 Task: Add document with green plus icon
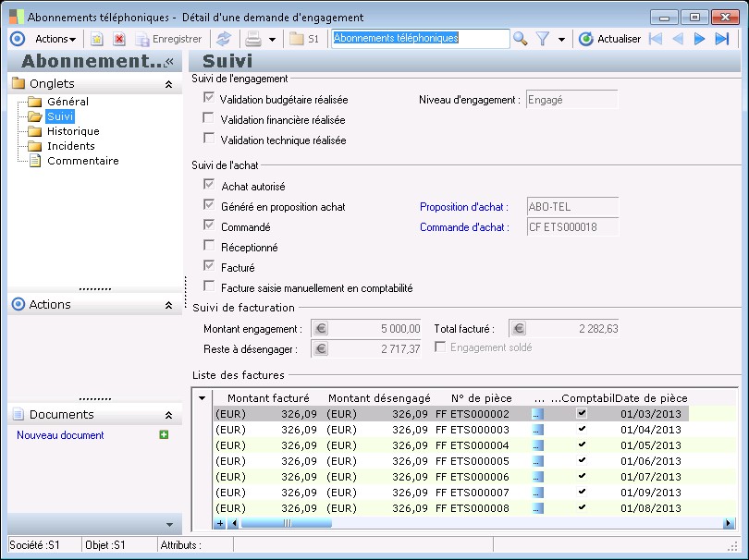(164, 434)
